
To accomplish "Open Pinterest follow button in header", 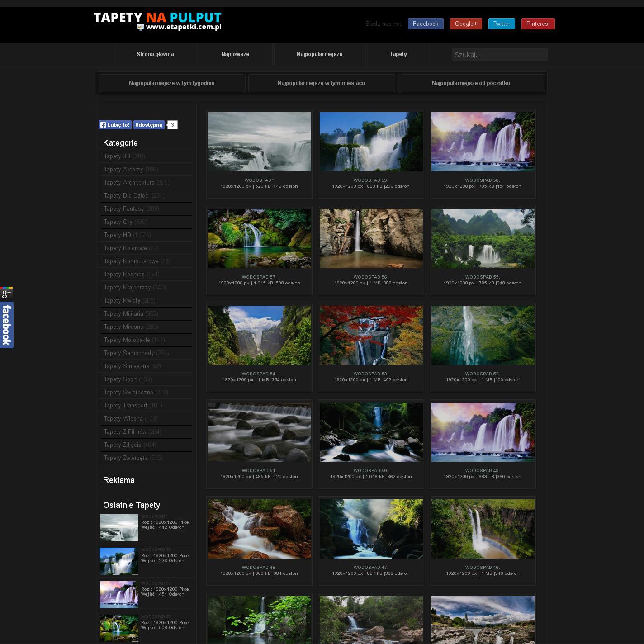I will coord(538,24).
